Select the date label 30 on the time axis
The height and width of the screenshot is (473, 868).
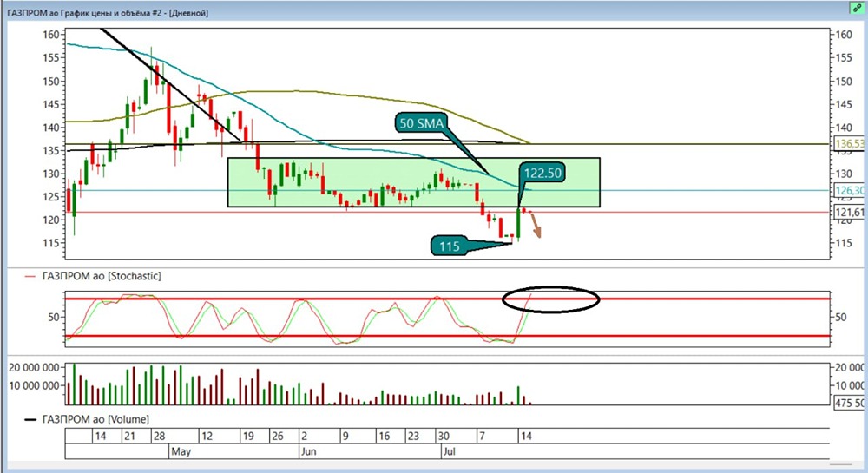tap(444, 436)
